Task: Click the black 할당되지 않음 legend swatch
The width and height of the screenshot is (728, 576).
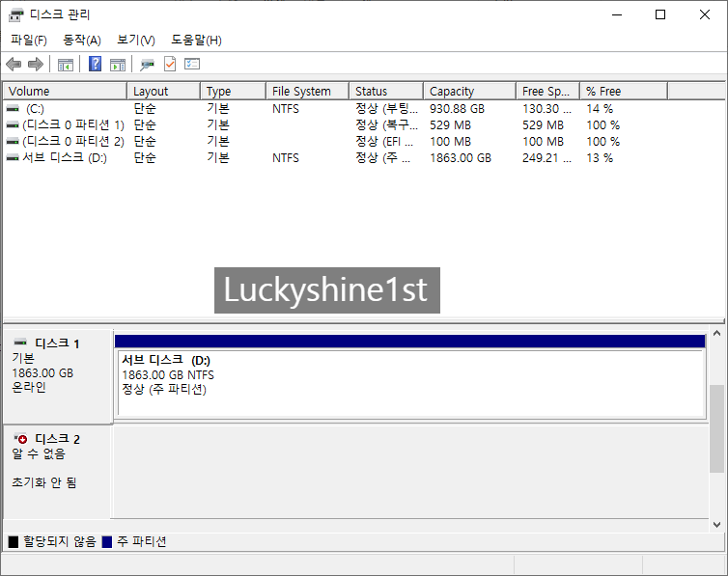Action: point(14,541)
